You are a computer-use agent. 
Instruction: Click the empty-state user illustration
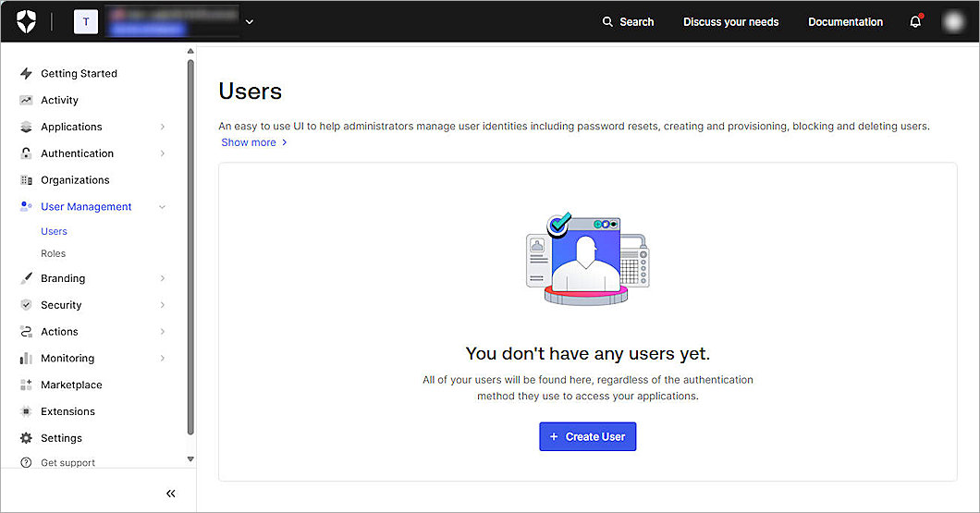587,258
